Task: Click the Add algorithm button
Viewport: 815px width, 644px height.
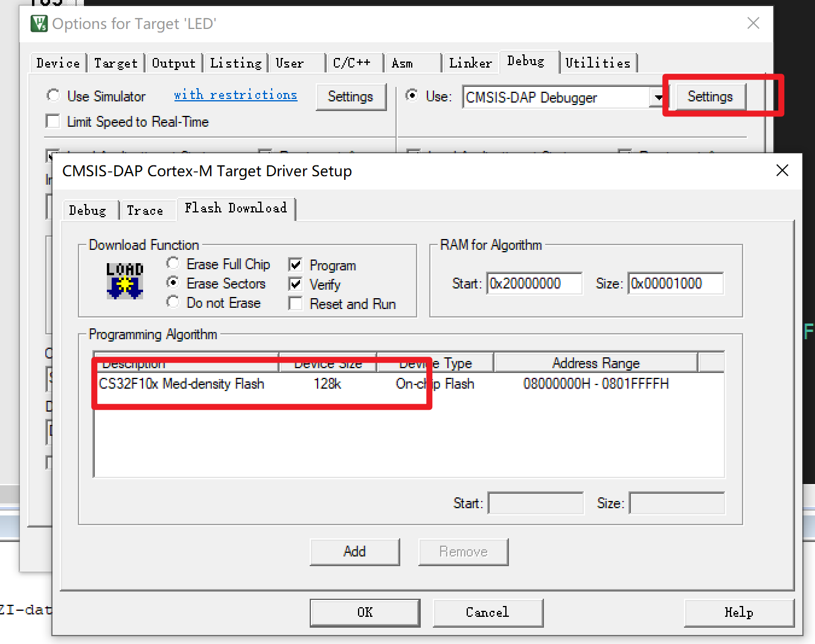Action: tap(355, 552)
